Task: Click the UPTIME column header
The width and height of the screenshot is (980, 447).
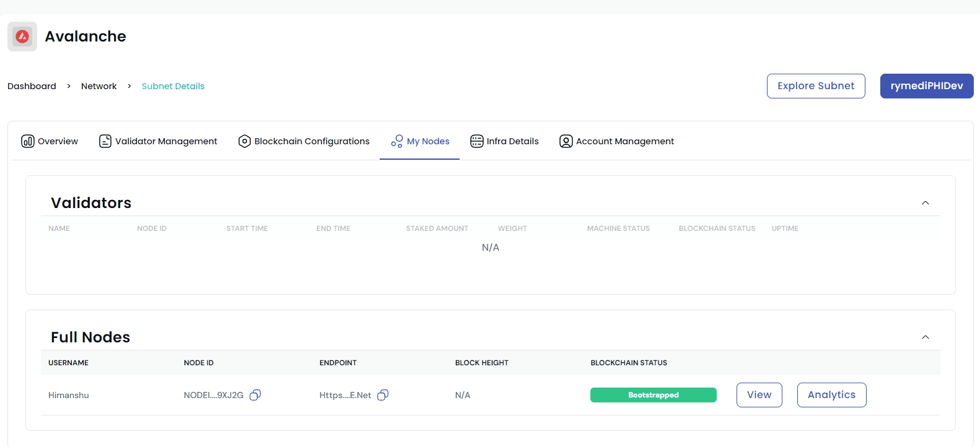Action: tap(785, 228)
